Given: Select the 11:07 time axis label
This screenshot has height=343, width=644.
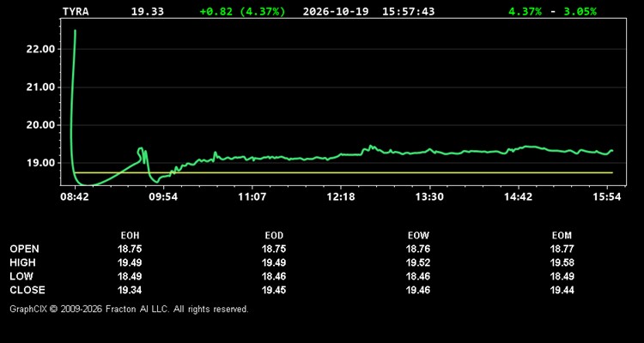Looking at the screenshot, I should 252,197.
